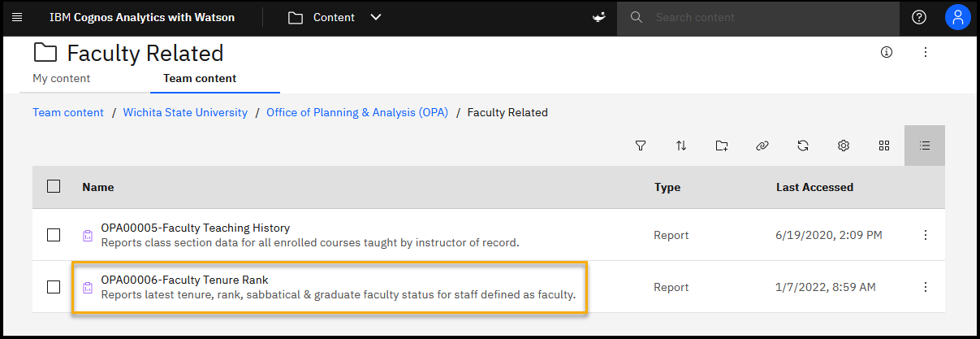Open OPA00006-Faculty Tenure Rank report

pos(184,280)
